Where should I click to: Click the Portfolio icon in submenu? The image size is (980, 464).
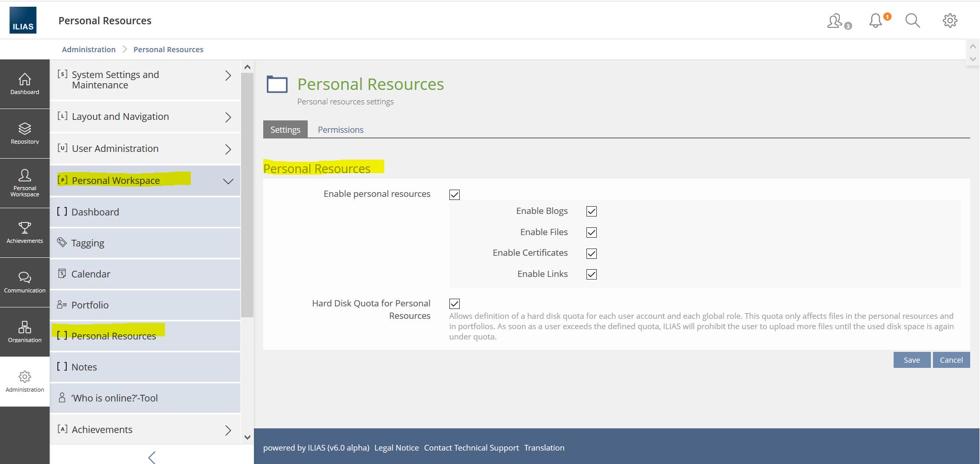tap(62, 304)
